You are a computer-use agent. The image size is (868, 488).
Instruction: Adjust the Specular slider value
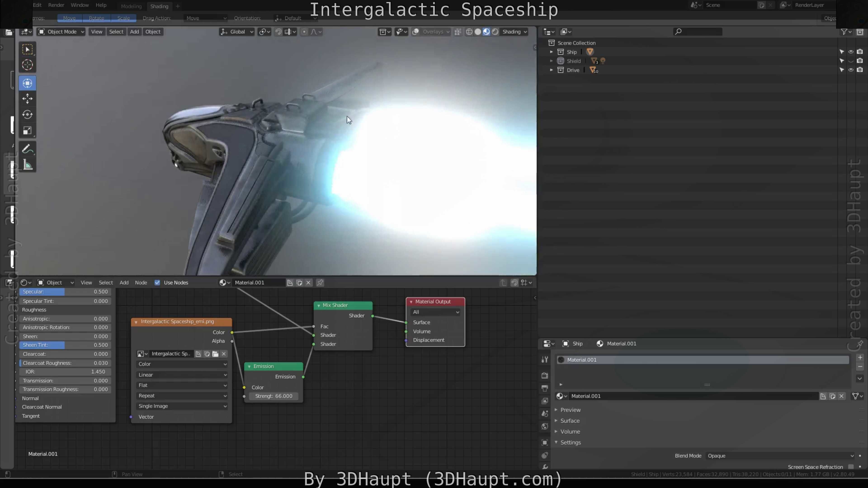pos(65,292)
